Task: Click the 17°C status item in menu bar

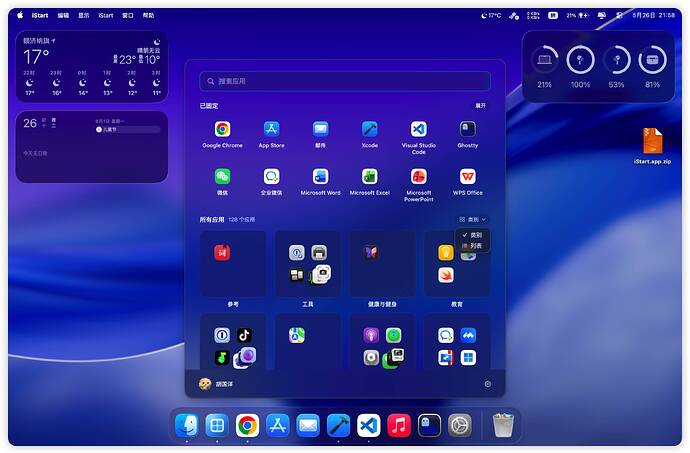Action: click(x=491, y=15)
